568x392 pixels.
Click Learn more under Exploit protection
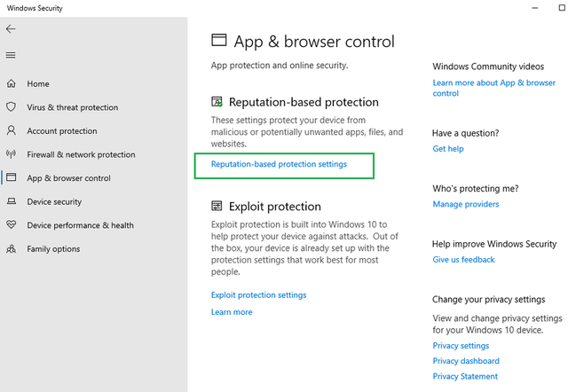tap(232, 312)
